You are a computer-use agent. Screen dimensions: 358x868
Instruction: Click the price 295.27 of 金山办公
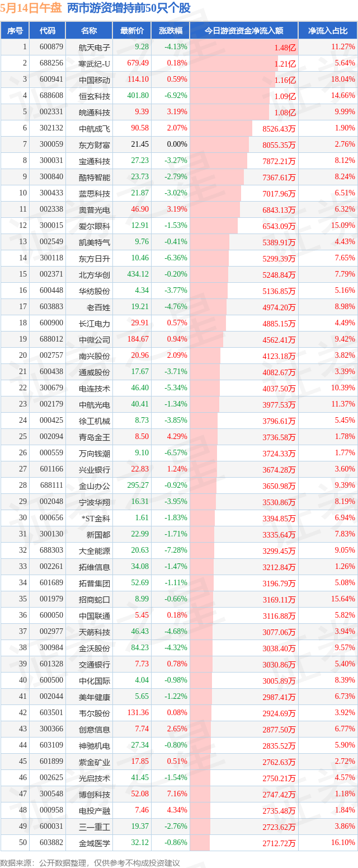138,486
